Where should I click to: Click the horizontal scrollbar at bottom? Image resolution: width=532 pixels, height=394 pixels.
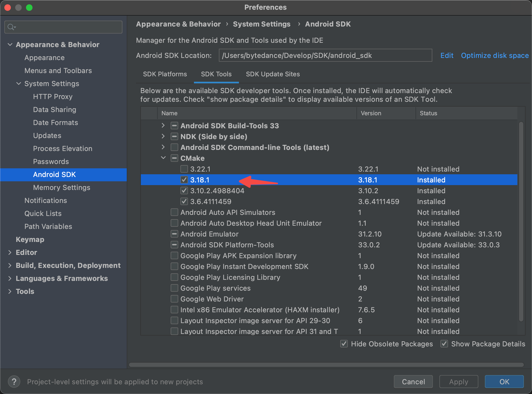coord(326,365)
